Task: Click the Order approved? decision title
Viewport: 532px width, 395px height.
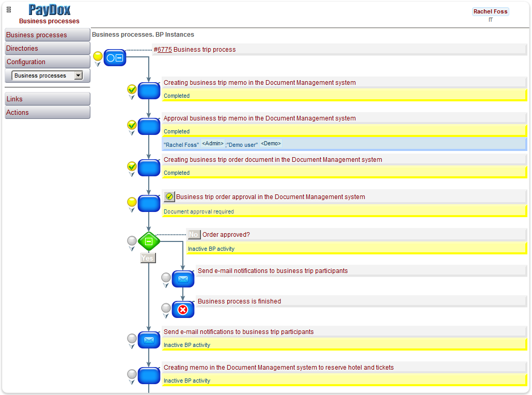Action: [x=226, y=235]
